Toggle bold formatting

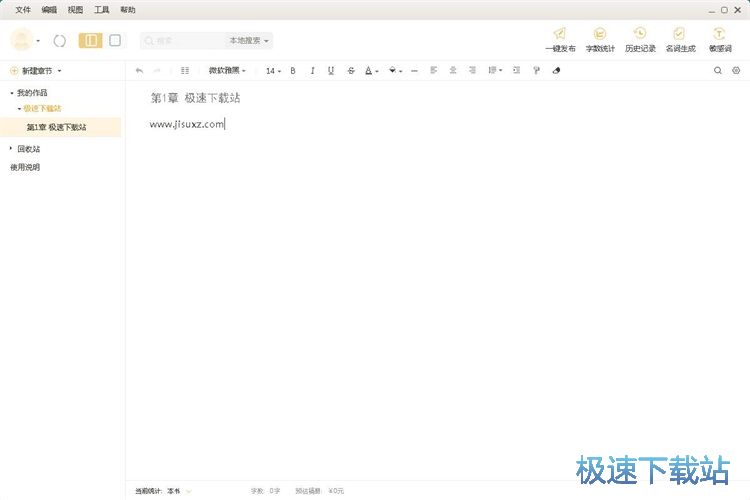pyautogui.click(x=293, y=71)
